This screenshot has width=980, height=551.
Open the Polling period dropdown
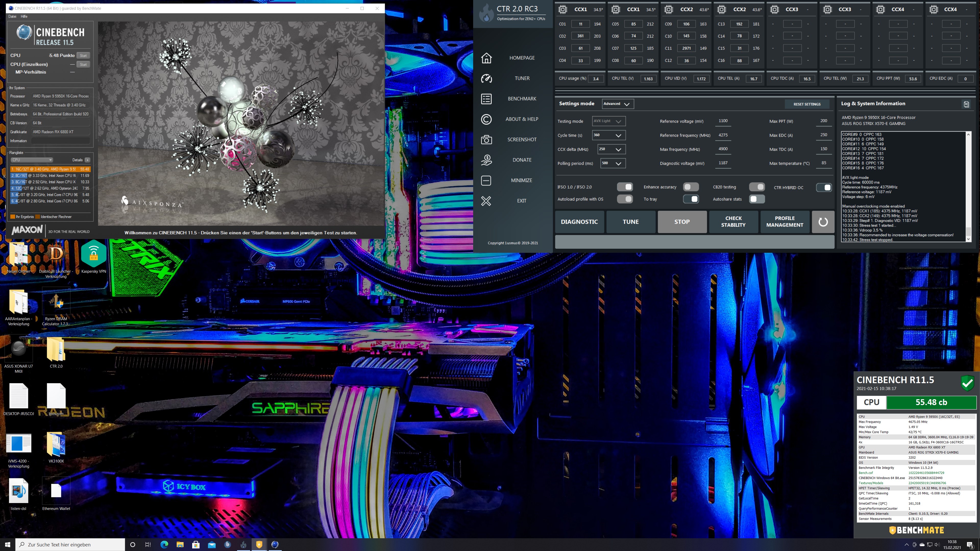click(x=613, y=164)
